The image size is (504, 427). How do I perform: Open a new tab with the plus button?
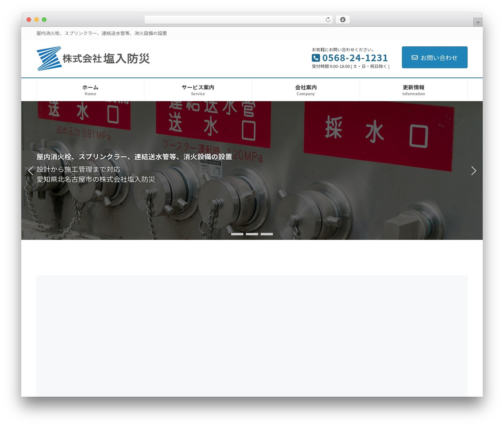(478, 22)
